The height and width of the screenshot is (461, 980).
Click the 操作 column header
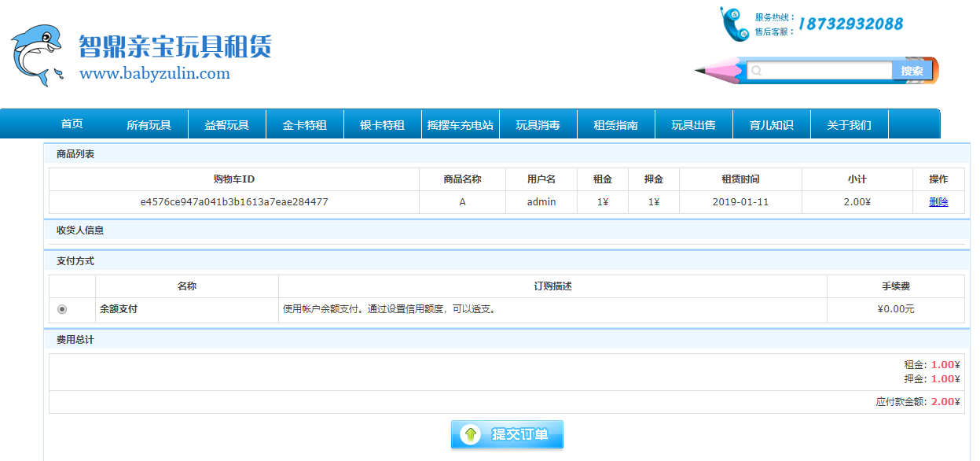point(938,179)
